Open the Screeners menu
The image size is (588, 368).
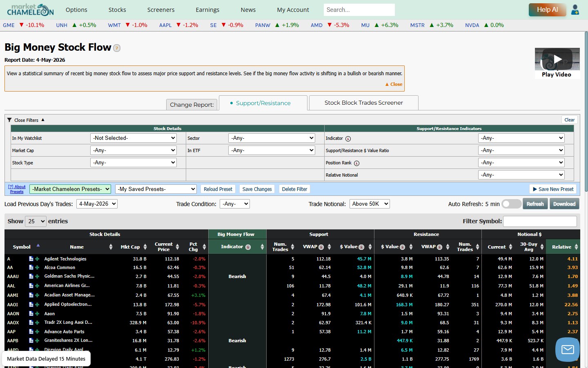click(x=161, y=10)
